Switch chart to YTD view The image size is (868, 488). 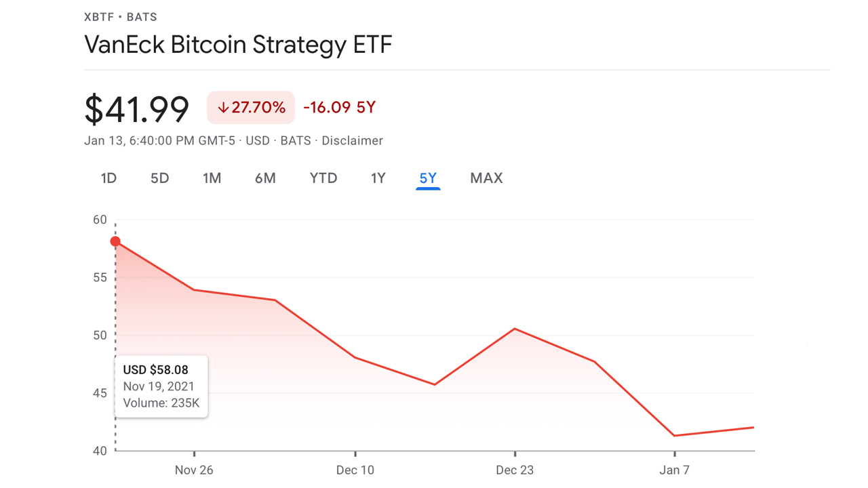click(x=323, y=178)
